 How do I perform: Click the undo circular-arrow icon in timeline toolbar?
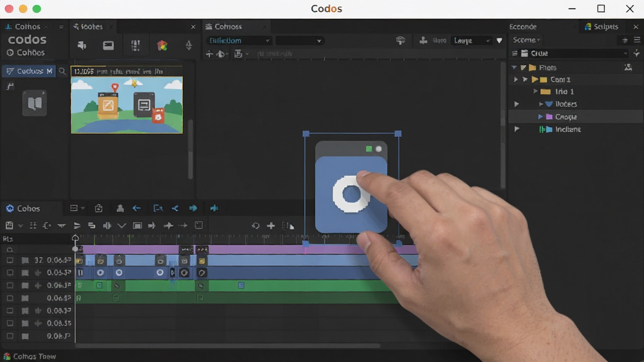coord(255,226)
